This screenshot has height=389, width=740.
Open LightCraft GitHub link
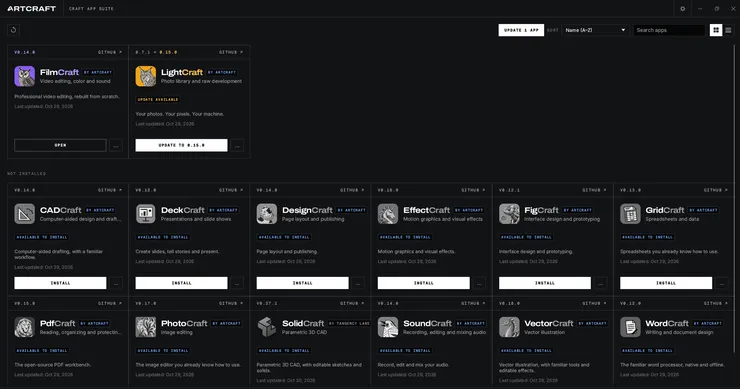pyautogui.click(x=231, y=52)
